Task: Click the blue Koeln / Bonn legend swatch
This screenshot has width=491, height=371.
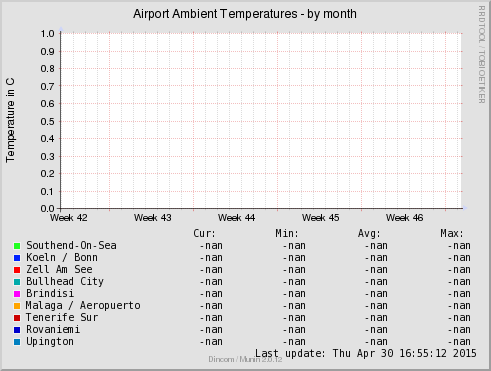Action: click(x=17, y=258)
